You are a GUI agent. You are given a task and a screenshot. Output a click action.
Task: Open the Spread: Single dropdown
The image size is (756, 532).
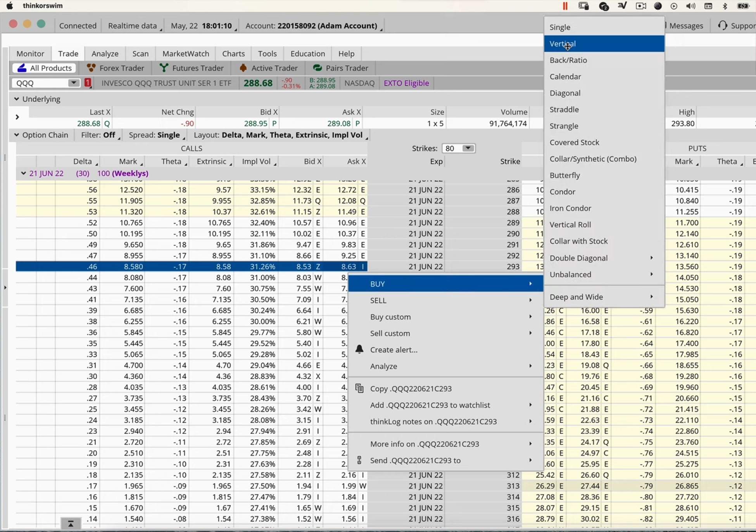click(x=157, y=135)
